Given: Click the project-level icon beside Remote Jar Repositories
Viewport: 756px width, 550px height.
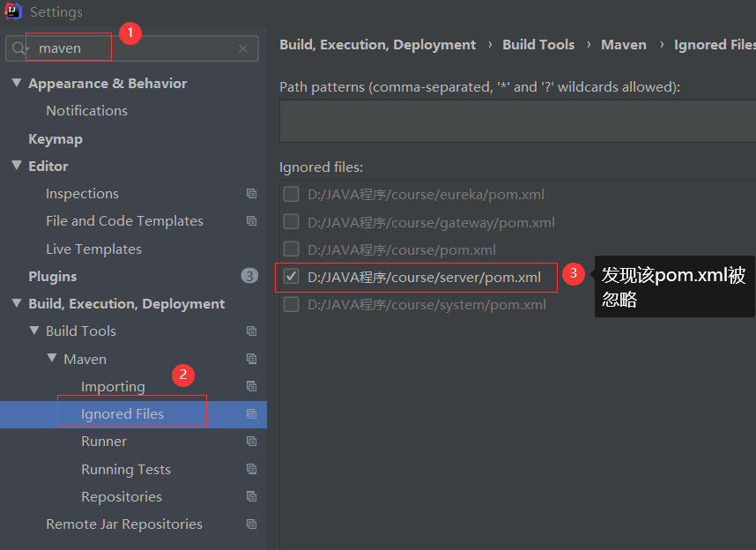Looking at the screenshot, I should tap(251, 524).
